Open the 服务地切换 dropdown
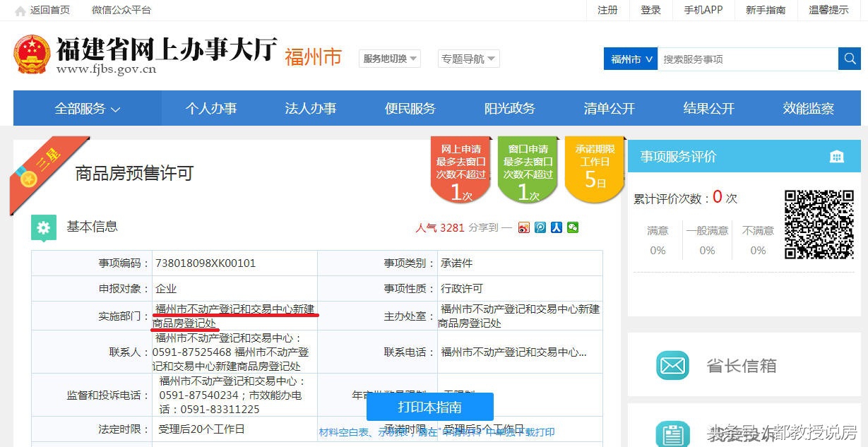This screenshot has width=868, height=447. pos(389,59)
